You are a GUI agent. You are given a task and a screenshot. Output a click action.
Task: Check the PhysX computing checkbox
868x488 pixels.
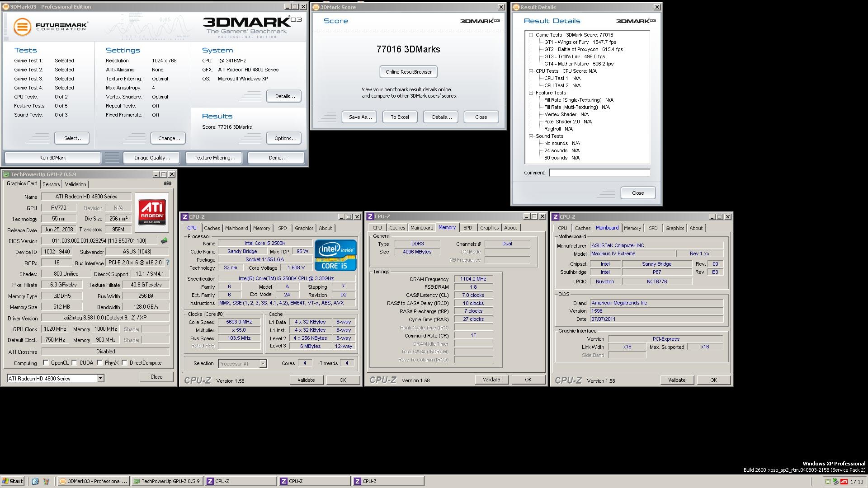[99, 363]
